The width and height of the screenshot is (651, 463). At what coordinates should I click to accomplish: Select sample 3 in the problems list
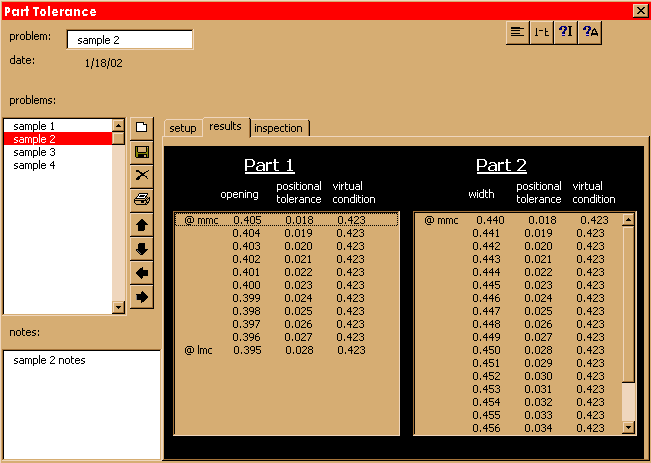pos(34,152)
